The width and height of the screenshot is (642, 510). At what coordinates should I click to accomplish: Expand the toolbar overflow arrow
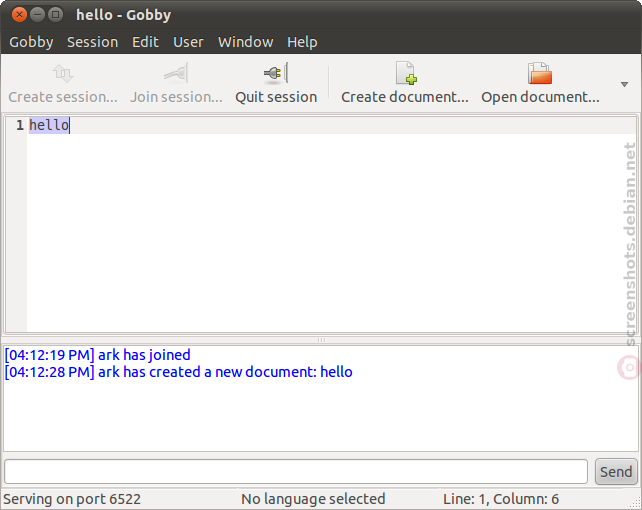pos(624,84)
